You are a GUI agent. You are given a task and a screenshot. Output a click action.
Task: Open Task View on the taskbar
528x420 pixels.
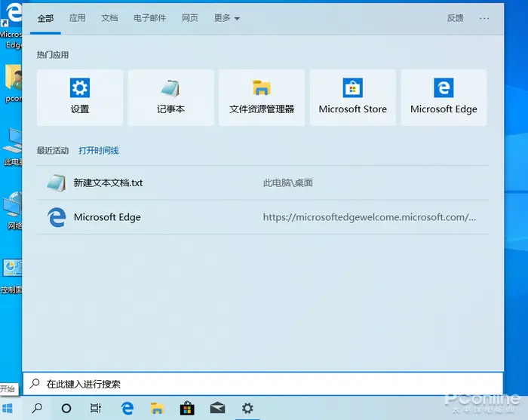pyautogui.click(x=96, y=408)
